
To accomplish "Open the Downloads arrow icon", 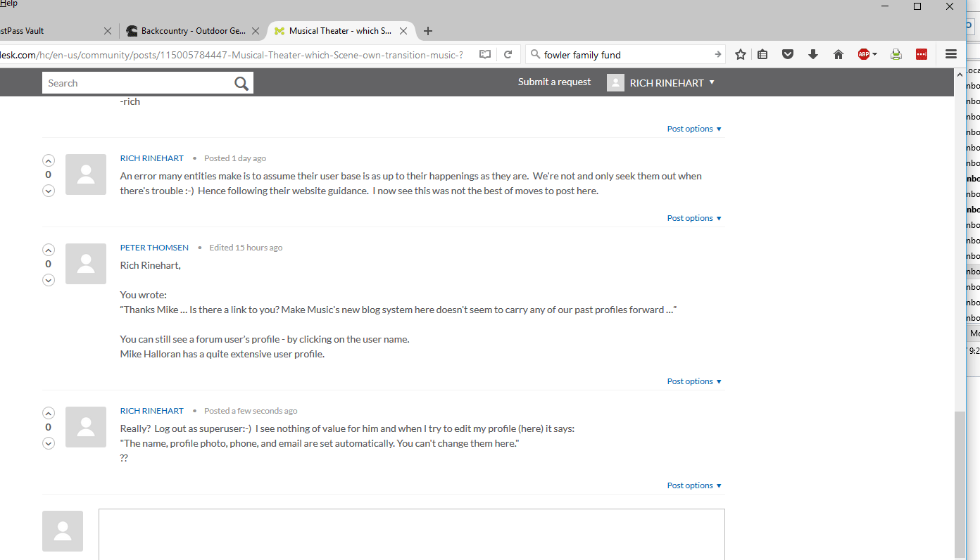I will click(813, 55).
